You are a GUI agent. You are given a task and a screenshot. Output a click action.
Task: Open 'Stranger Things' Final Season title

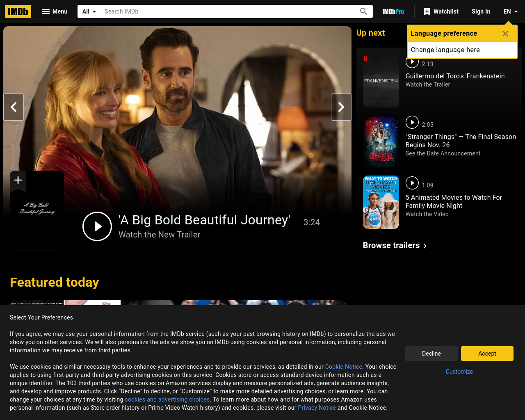point(461,141)
